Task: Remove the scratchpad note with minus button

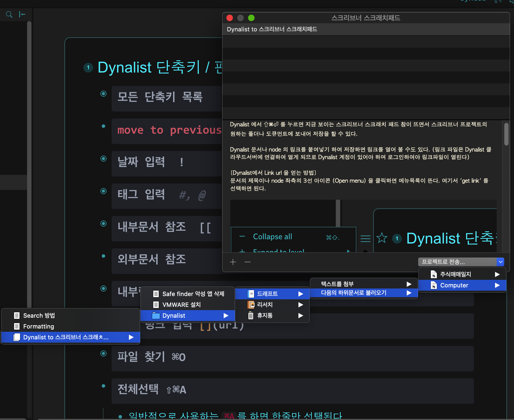Action: point(248,262)
